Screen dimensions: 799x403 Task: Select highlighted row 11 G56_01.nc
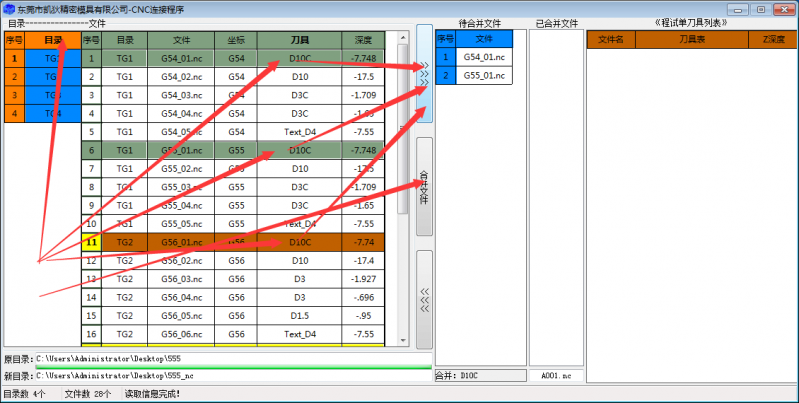click(x=181, y=242)
